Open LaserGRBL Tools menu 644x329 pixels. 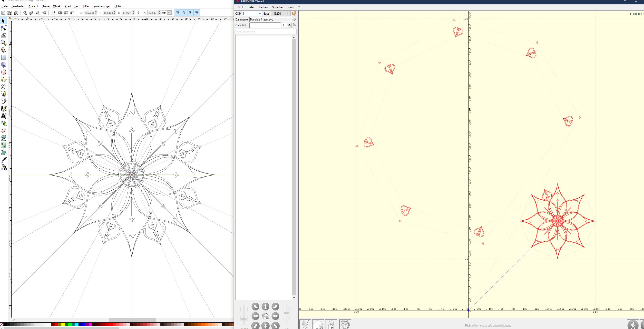[x=290, y=7]
